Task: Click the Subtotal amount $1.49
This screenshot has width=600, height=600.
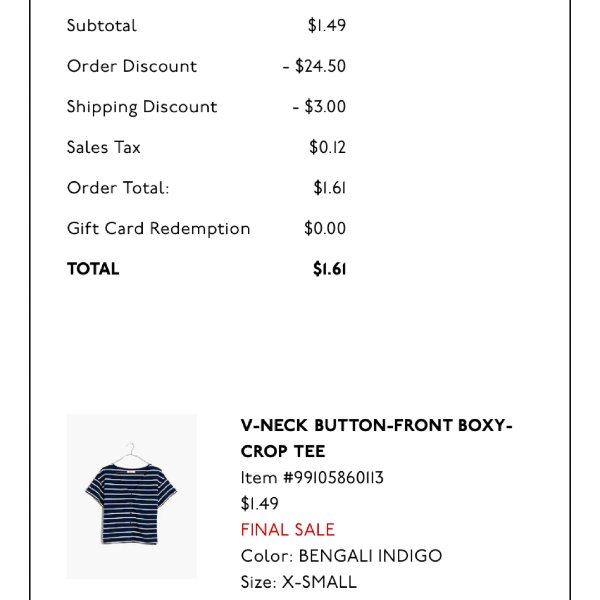Action: click(x=327, y=26)
